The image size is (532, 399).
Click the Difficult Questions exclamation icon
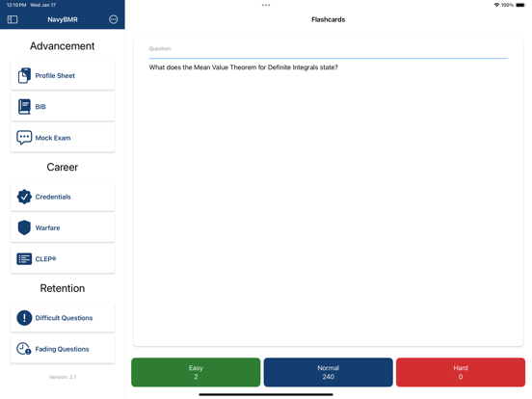click(x=24, y=318)
